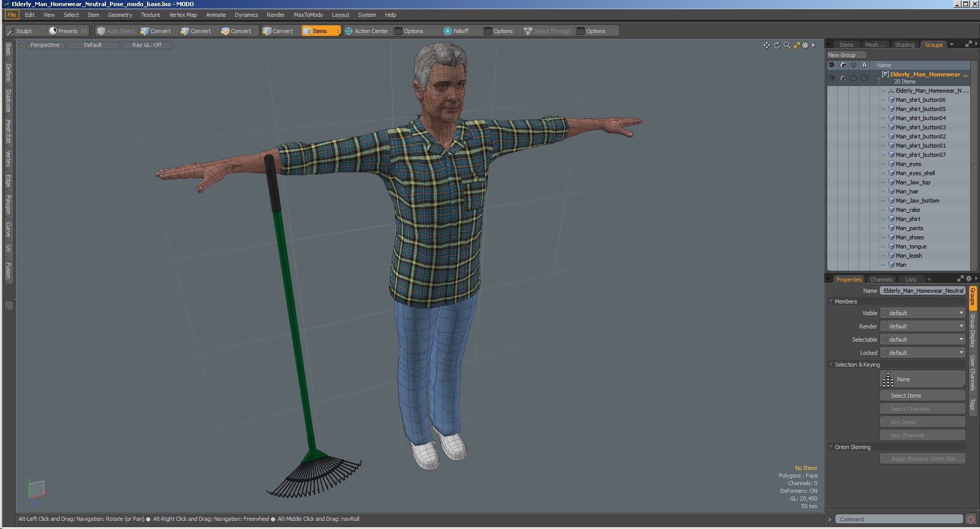This screenshot has width=980, height=529.
Task: Toggle Options checkbox after Select Through
Action: pos(581,31)
